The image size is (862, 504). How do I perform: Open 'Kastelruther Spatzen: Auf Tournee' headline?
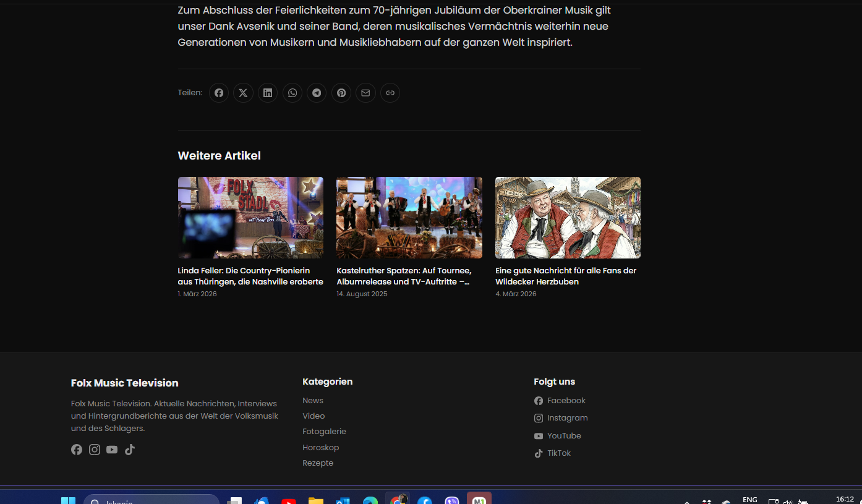pyautogui.click(x=404, y=276)
